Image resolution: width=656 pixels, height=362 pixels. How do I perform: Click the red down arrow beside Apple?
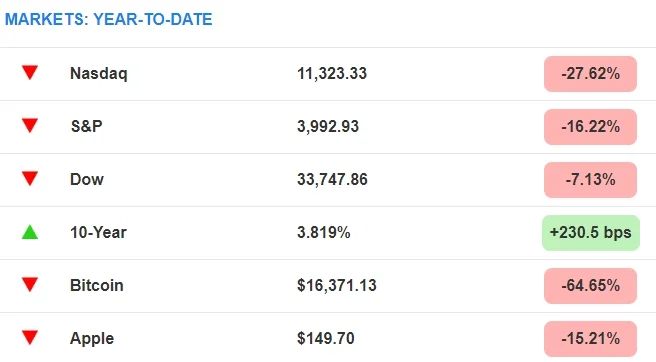pos(30,338)
